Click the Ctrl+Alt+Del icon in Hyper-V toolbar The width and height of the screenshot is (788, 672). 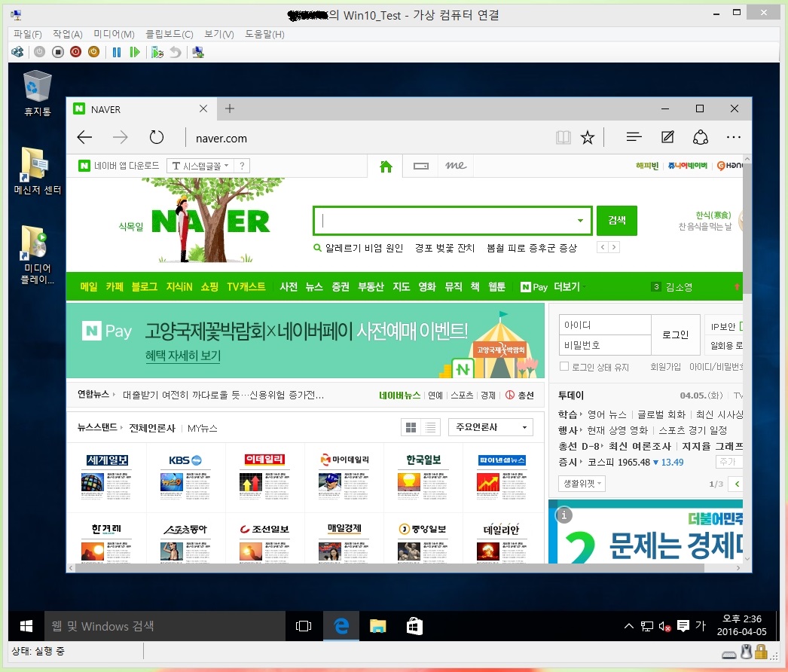(x=17, y=52)
